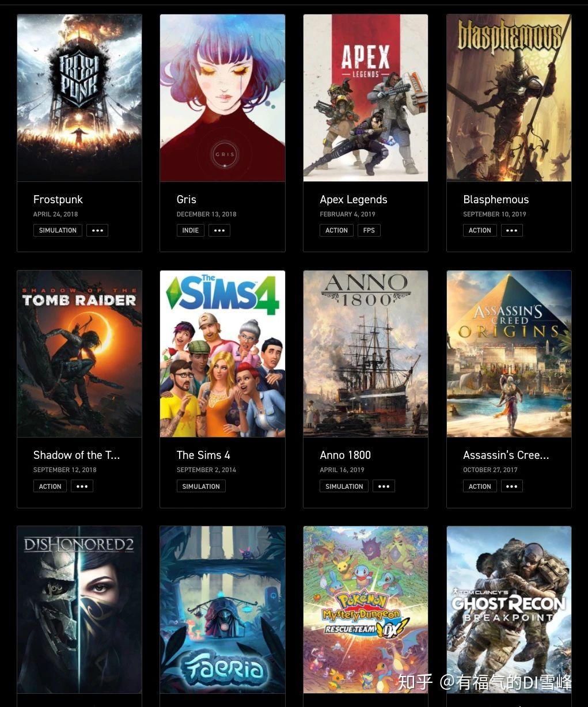
Task: Filter by FPS tag on Apex Legends
Action: (x=369, y=230)
